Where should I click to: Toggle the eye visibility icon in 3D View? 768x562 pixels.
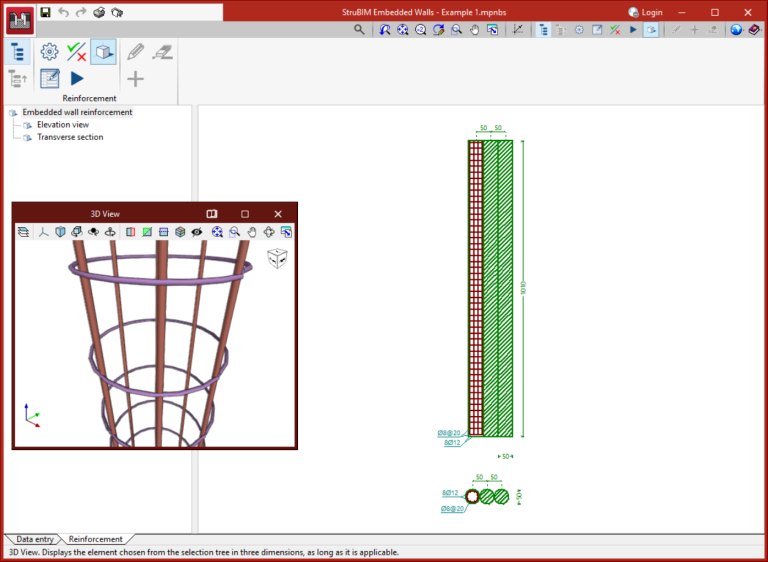point(197,232)
